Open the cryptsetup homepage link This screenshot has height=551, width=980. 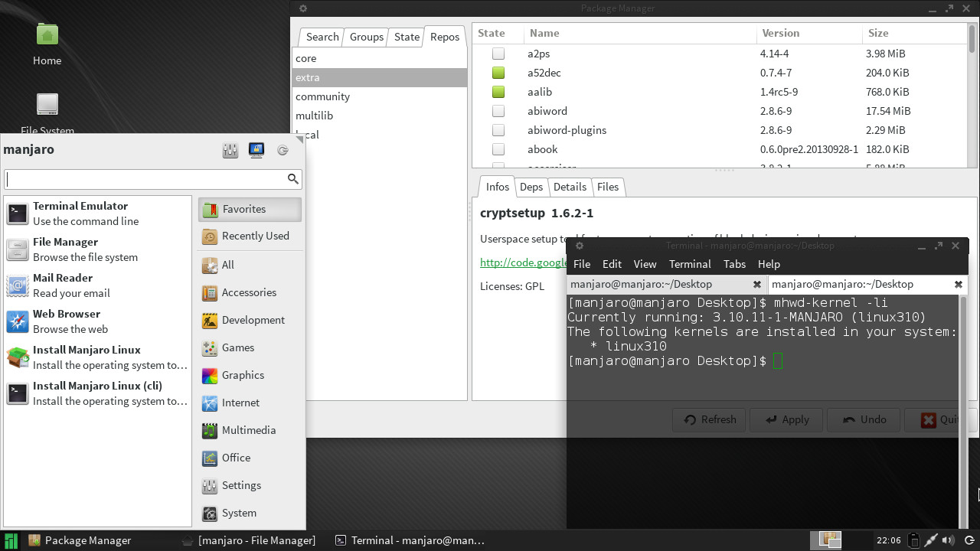pos(523,262)
